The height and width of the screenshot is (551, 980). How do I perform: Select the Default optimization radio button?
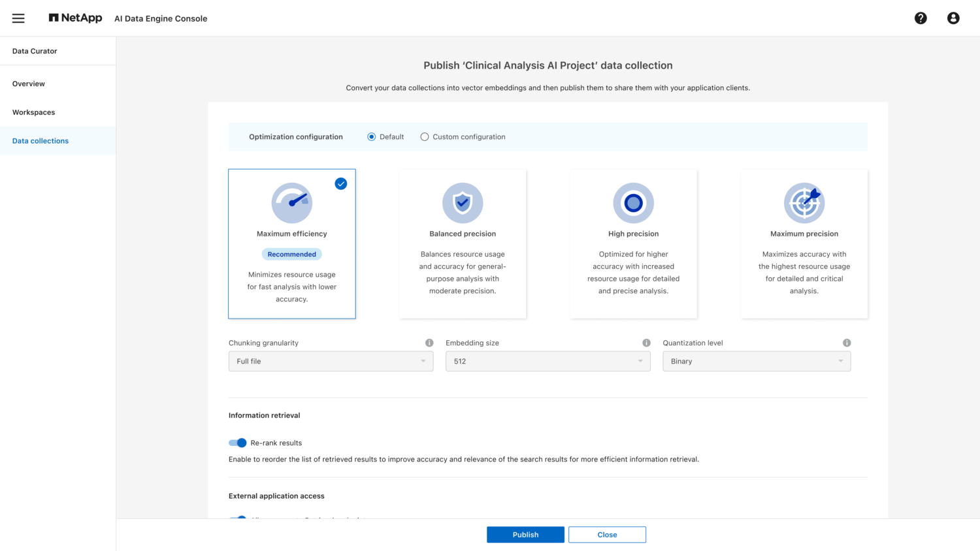371,137
